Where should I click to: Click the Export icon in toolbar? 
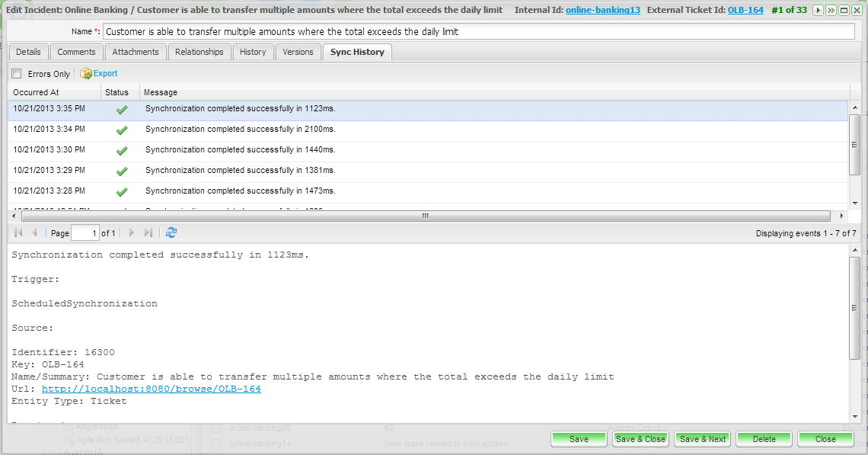pyautogui.click(x=87, y=74)
